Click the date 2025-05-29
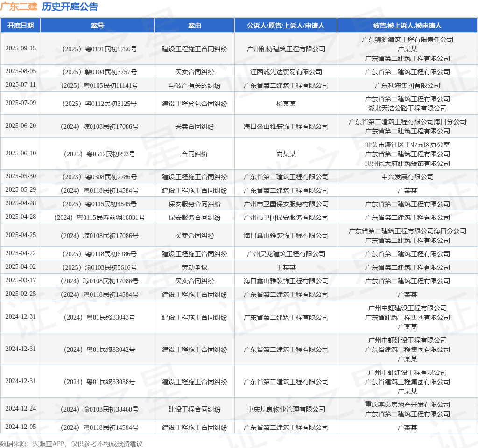Image resolution: width=478 pixels, height=448 pixels. [21, 189]
